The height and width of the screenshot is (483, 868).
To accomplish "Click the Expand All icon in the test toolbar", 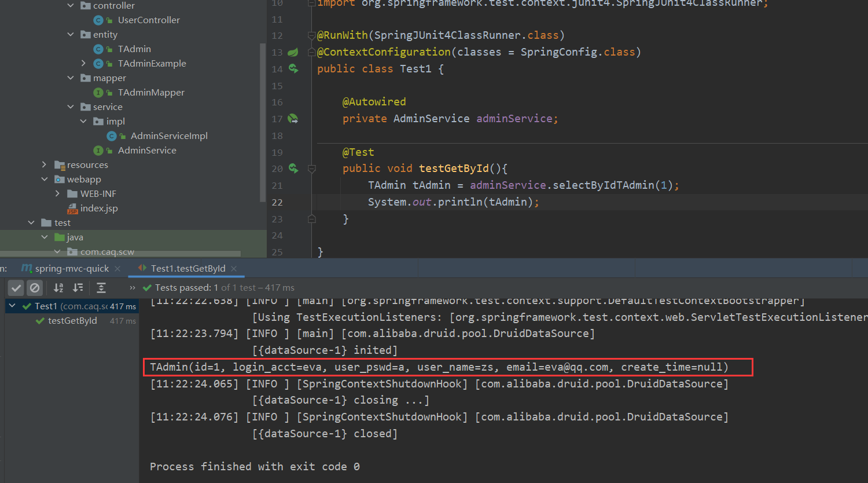I will [x=101, y=288].
